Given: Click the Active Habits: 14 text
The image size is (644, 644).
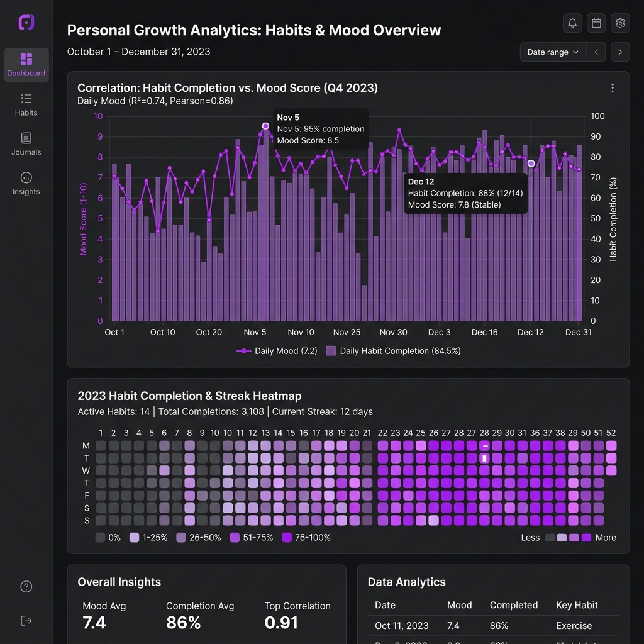Looking at the screenshot, I should coord(114,411).
